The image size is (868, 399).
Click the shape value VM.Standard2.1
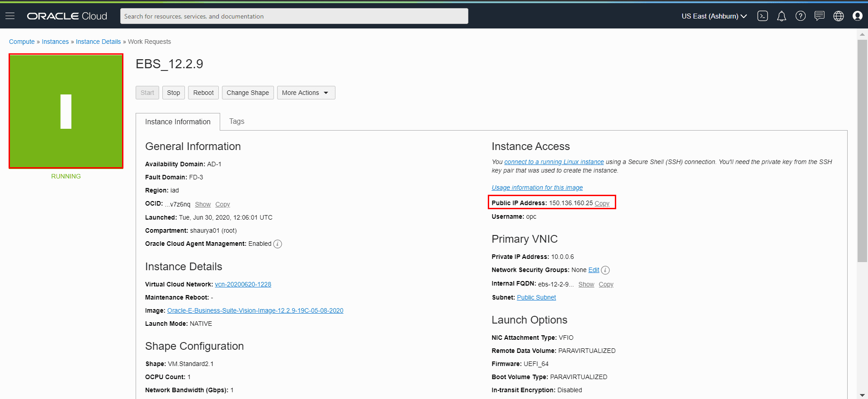click(191, 364)
